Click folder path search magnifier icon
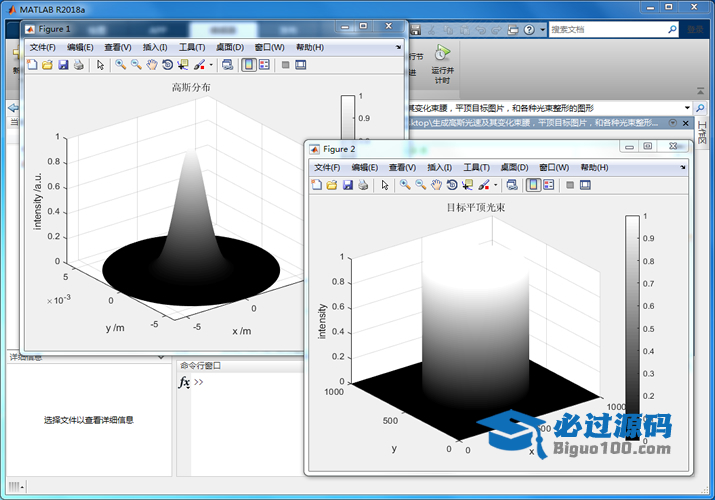This screenshot has height=500, width=715. (x=700, y=108)
